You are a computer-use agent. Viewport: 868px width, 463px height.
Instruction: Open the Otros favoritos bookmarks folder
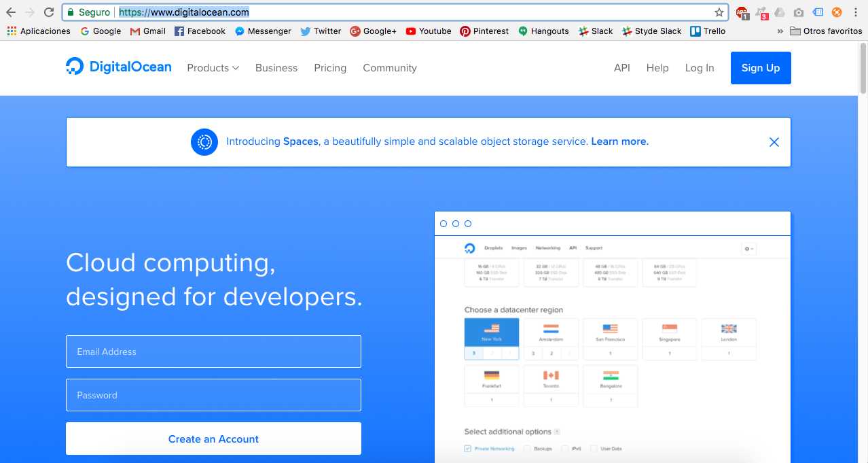826,31
